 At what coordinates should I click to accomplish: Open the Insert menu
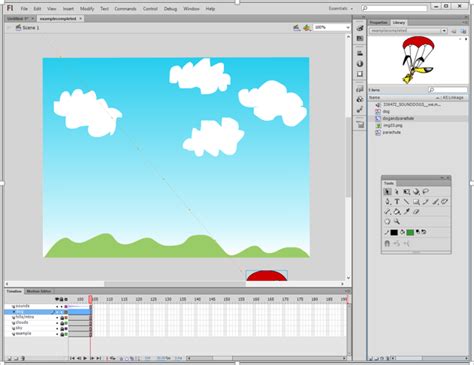point(68,9)
